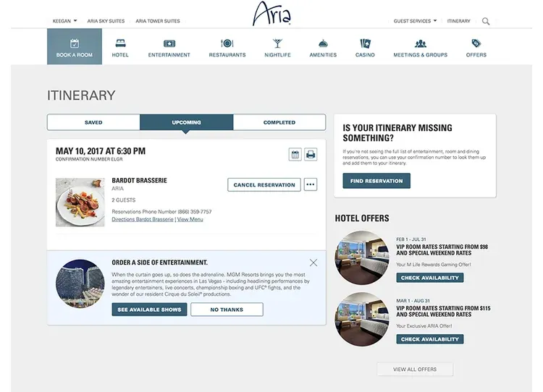Viewport: 543px width, 392px height.
Task: Open the View Menu link
Action: tap(190, 219)
